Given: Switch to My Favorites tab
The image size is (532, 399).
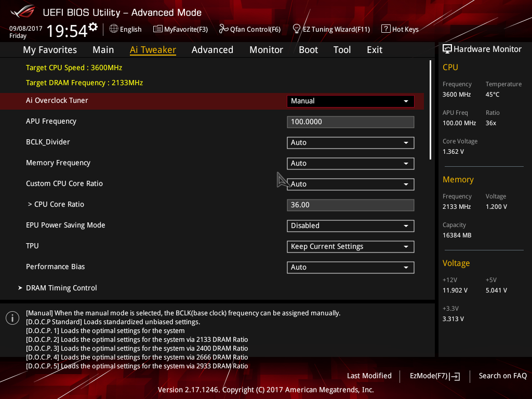Looking at the screenshot, I should tap(50, 50).
